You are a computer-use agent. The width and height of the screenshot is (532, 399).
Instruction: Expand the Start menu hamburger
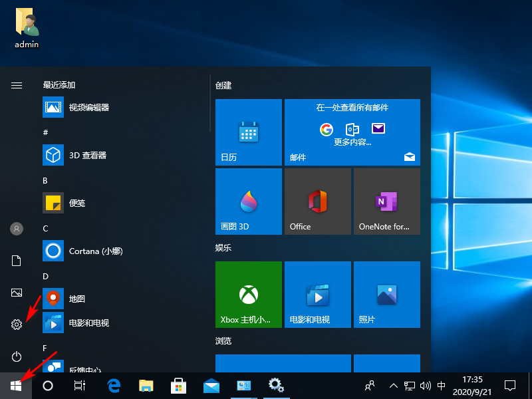pyautogui.click(x=17, y=85)
